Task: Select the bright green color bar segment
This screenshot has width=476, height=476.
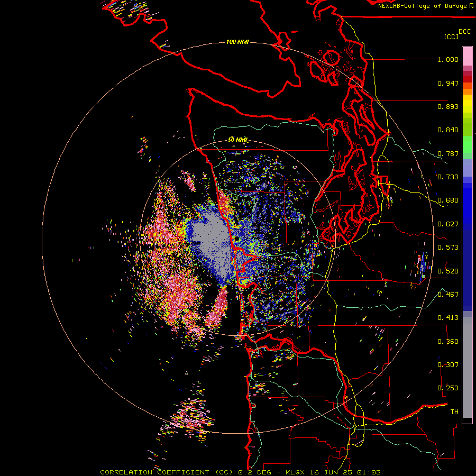Action: (x=467, y=144)
